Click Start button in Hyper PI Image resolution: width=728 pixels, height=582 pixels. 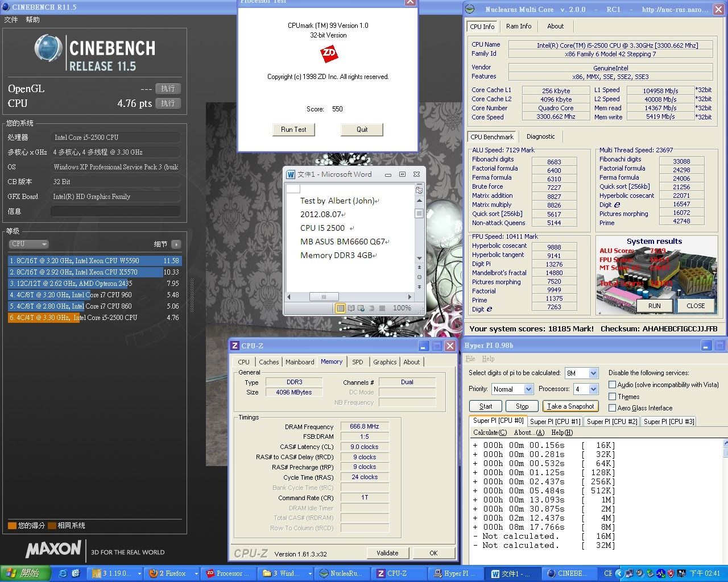pyautogui.click(x=486, y=406)
